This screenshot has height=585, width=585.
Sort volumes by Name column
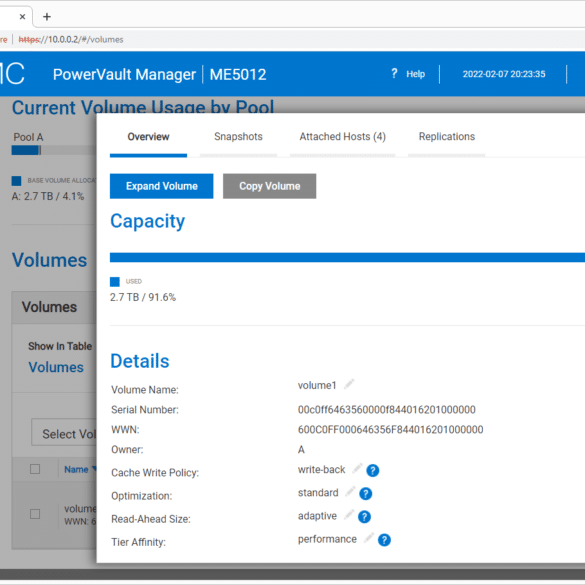tap(76, 469)
